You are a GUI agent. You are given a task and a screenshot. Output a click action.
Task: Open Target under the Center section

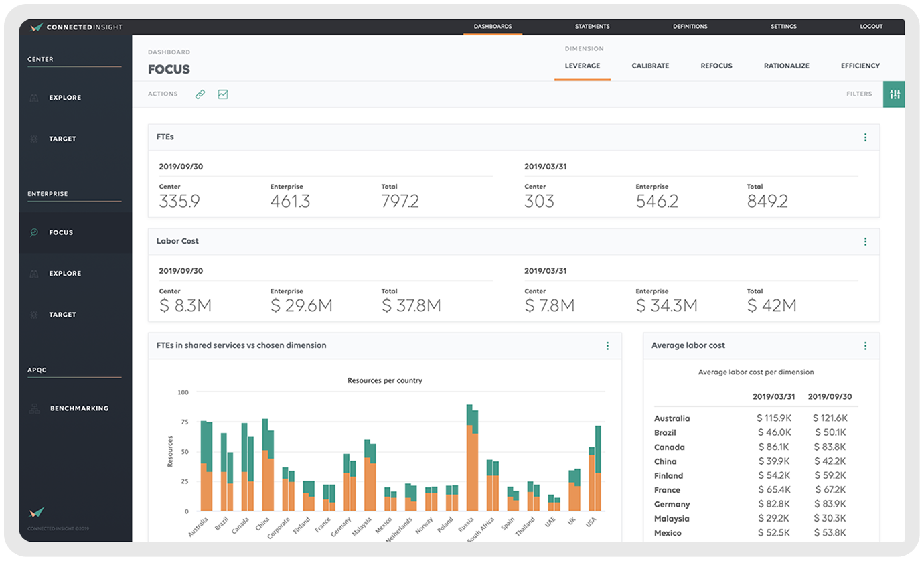[62, 139]
